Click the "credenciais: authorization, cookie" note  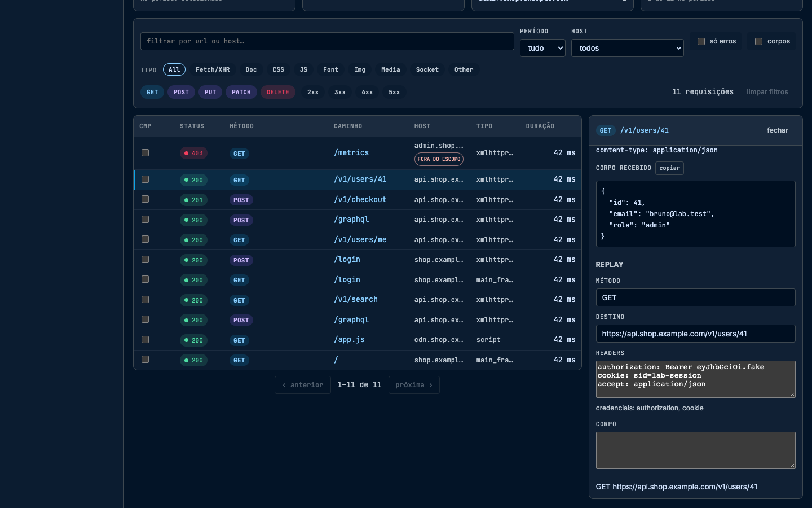pos(650,408)
